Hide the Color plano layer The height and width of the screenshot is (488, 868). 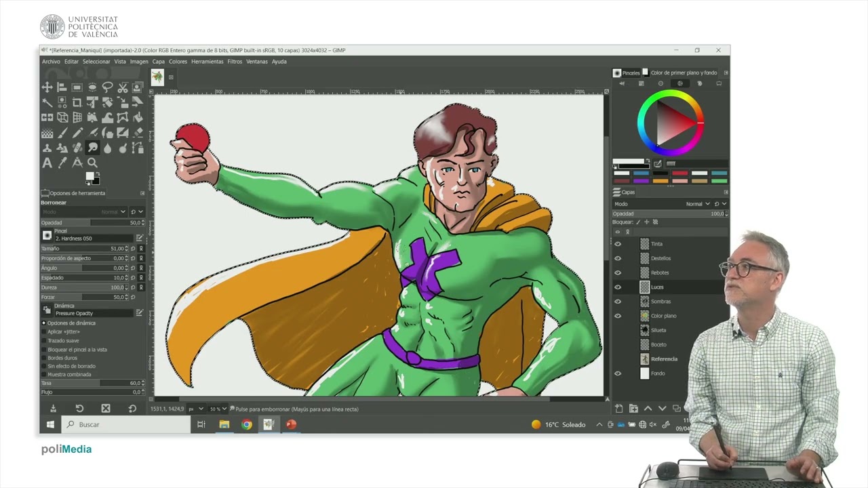(x=617, y=316)
